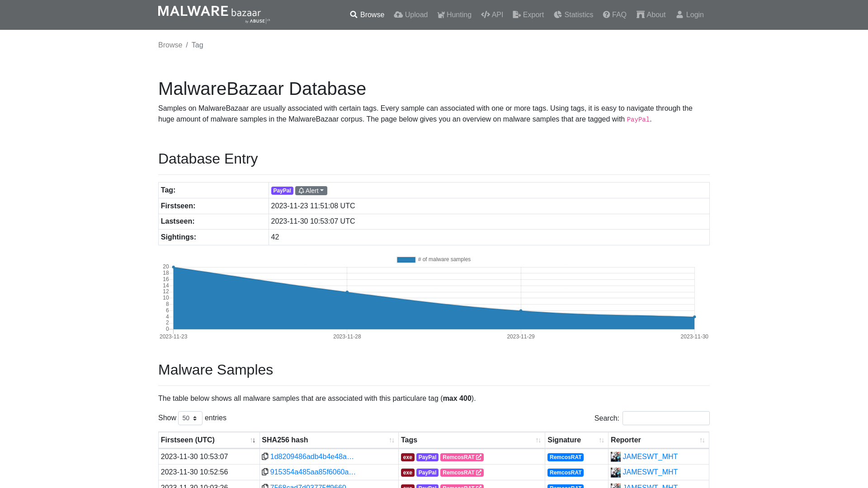Go to the Hunting page

454,15
